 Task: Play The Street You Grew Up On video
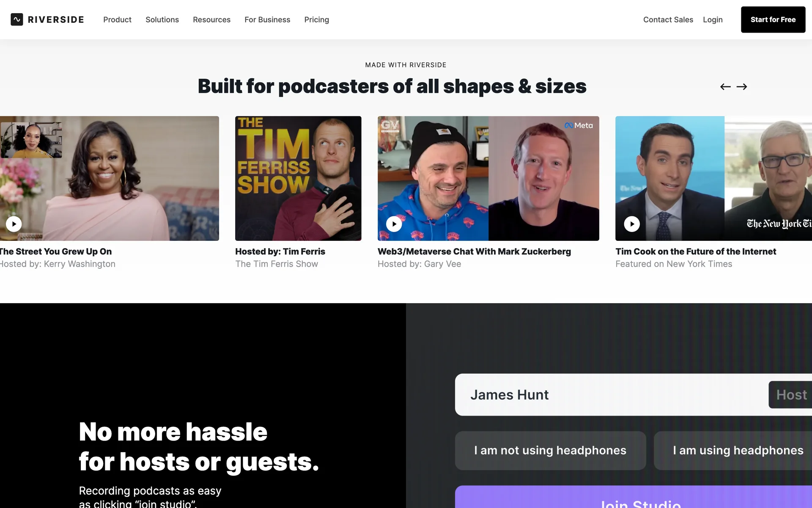coord(14,224)
